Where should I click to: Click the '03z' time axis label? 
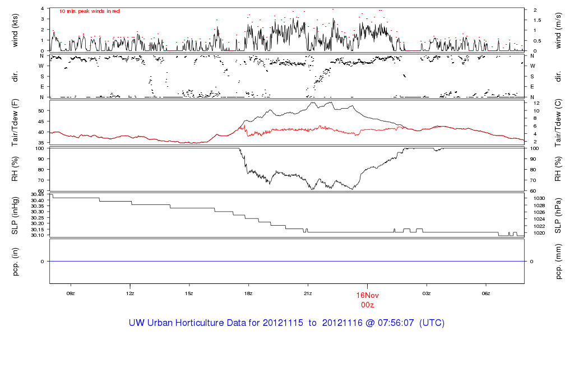[427, 293]
